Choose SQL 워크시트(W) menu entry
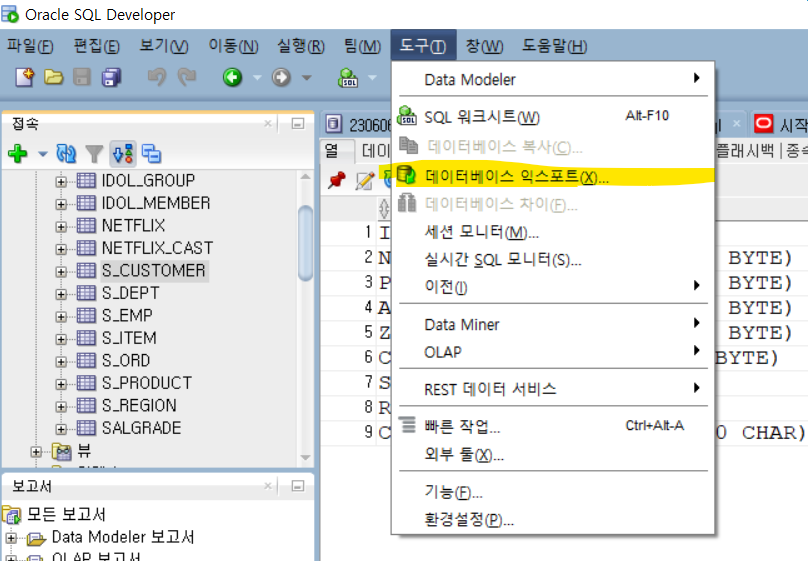The height and width of the screenshot is (561, 808). 553,117
